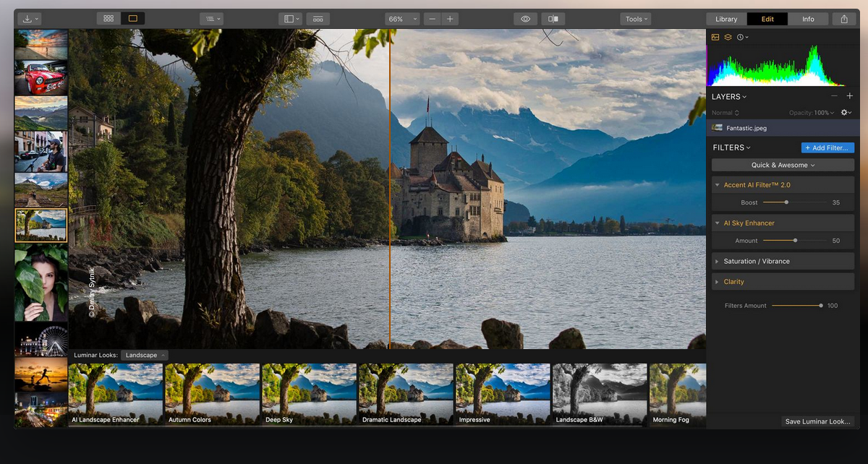The width and height of the screenshot is (868, 464).
Task: Click the AI Sky Enhancer Amount slider
Action: [x=795, y=241]
